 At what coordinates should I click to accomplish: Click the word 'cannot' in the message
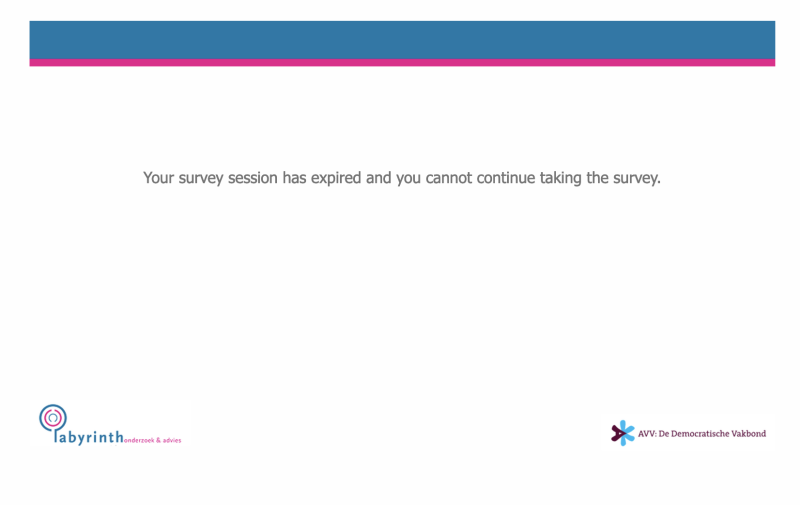[x=448, y=178]
